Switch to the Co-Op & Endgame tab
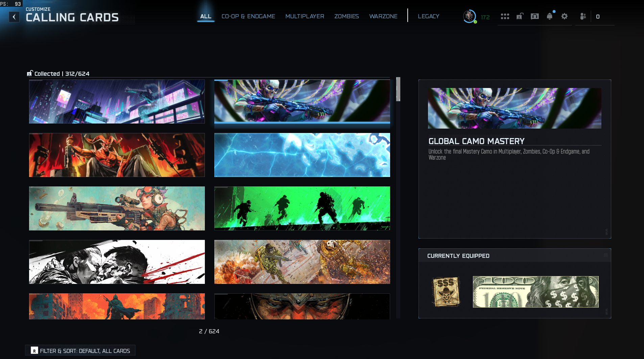The width and height of the screenshot is (644, 359). coord(248,16)
